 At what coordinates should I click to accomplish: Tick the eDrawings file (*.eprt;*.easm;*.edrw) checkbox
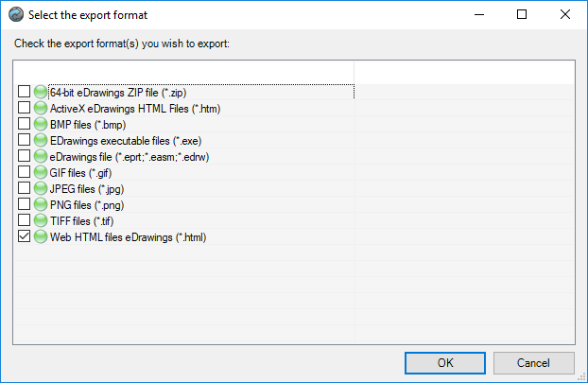click(x=25, y=156)
